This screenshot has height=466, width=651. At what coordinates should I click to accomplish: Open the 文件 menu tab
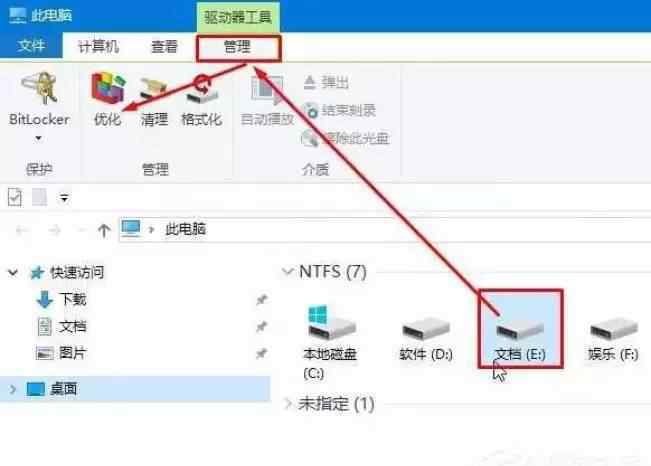31,46
